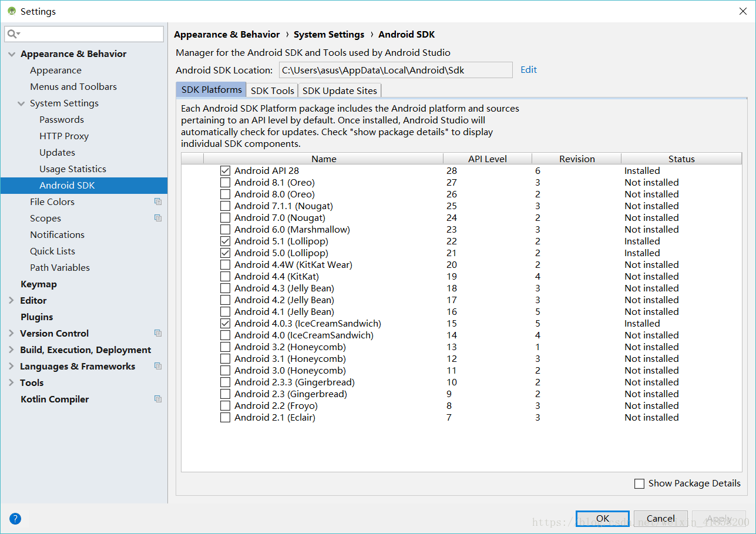Click the Cancel button
Image resolution: width=756 pixels, height=534 pixels.
(x=661, y=518)
